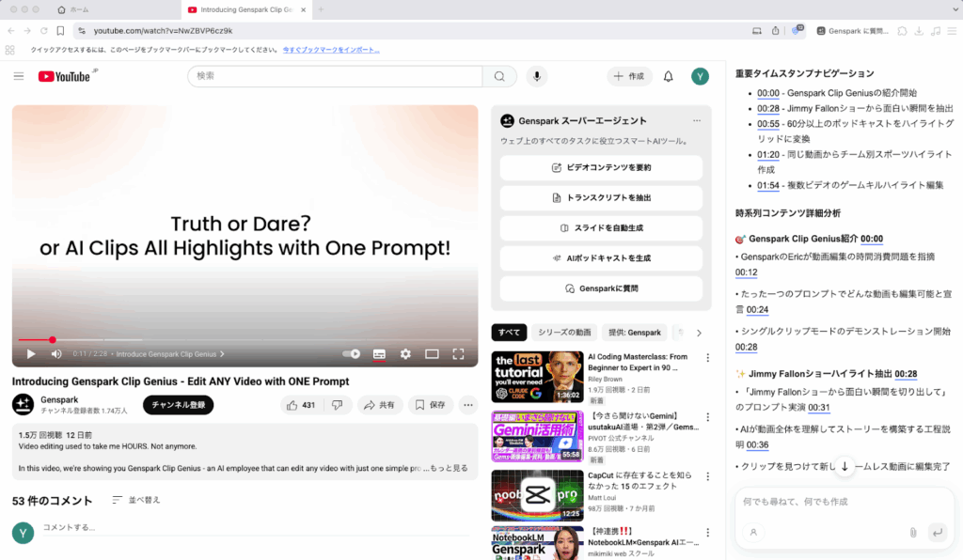Toggle the autoplay switch in the player

[352, 354]
